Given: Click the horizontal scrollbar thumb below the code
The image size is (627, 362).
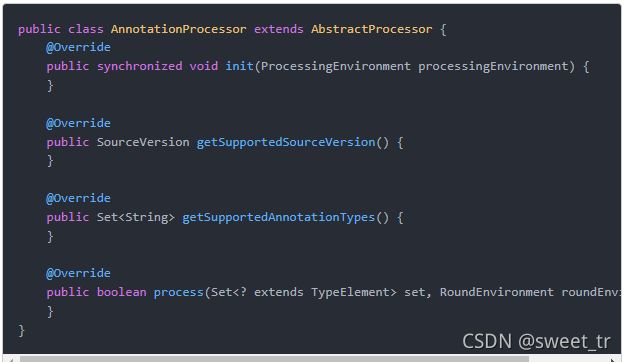Looking at the screenshot, I should (274, 359).
